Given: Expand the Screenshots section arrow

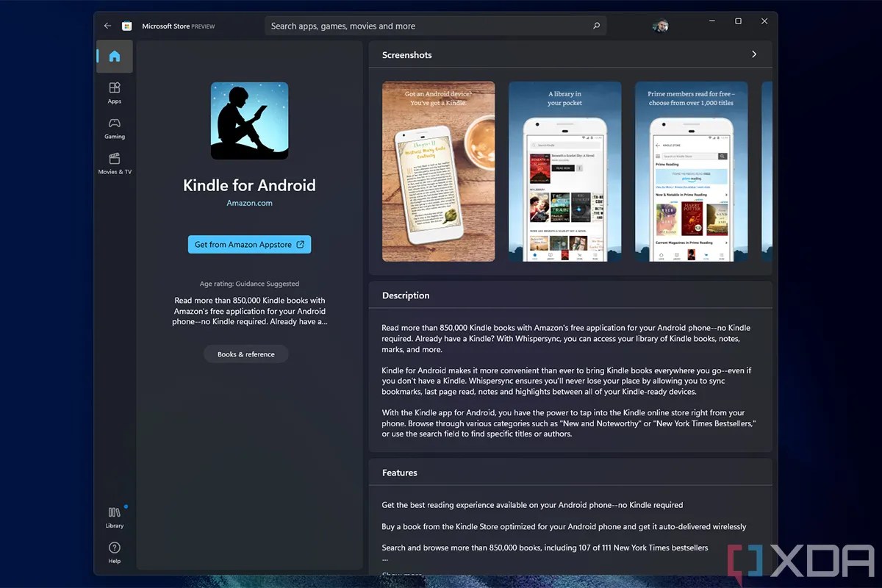Looking at the screenshot, I should coord(754,54).
